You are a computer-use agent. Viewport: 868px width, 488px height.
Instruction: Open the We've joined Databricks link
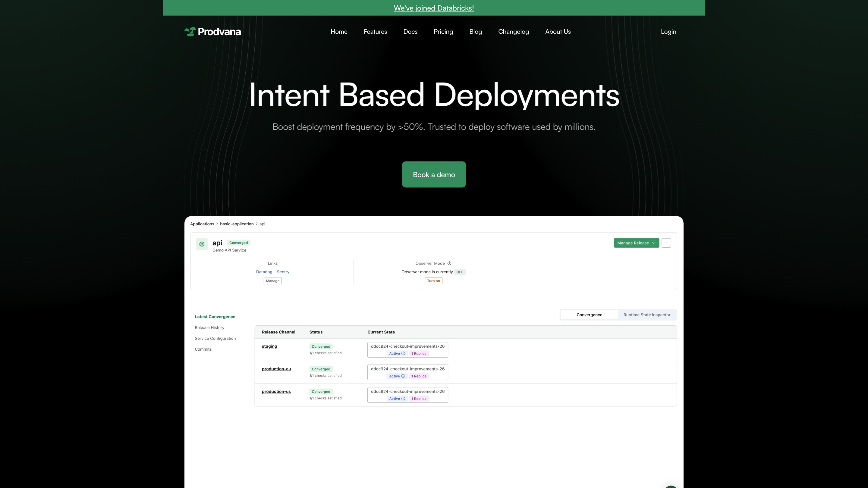coord(434,8)
